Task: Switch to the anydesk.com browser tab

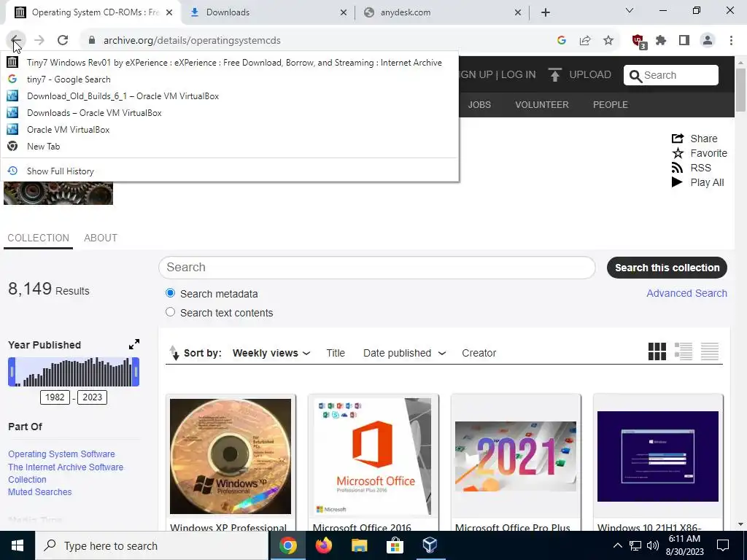Action: tap(441, 12)
